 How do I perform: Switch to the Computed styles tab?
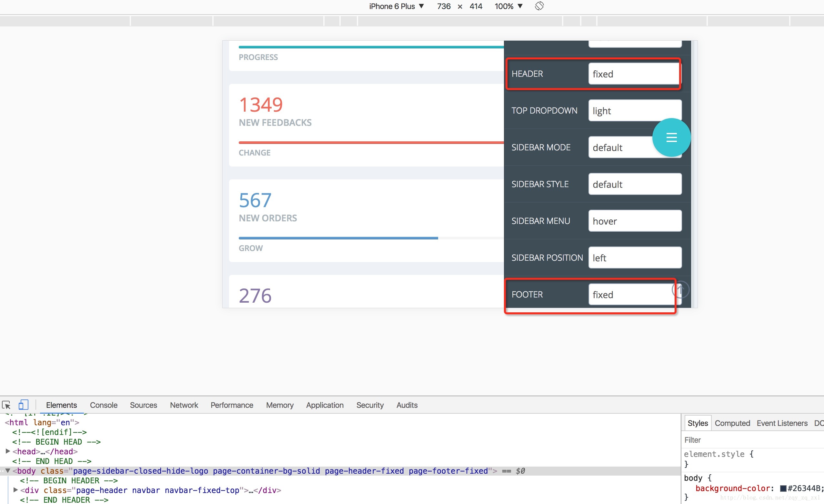pos(732,423)
